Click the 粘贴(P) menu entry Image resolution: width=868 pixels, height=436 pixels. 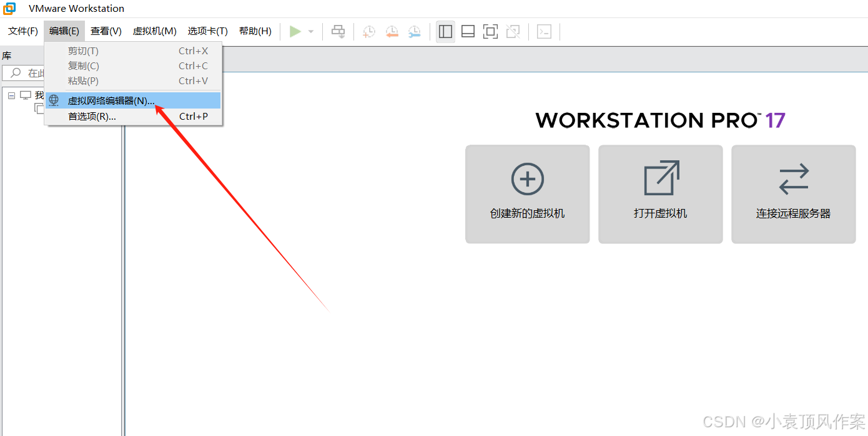coord(133,81)
